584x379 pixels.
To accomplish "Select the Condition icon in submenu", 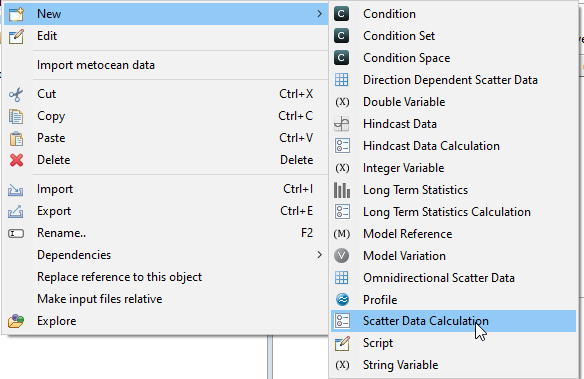I will click(x=342, y=14).
